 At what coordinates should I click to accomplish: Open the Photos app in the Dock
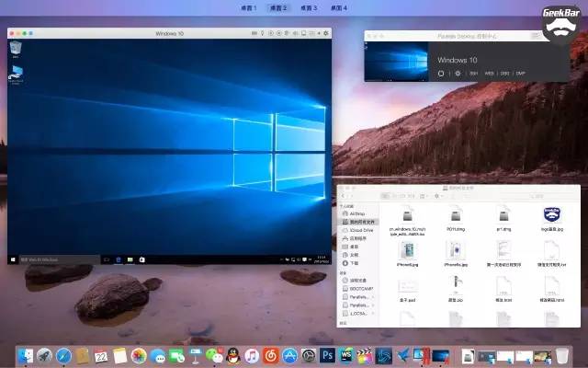139,356
